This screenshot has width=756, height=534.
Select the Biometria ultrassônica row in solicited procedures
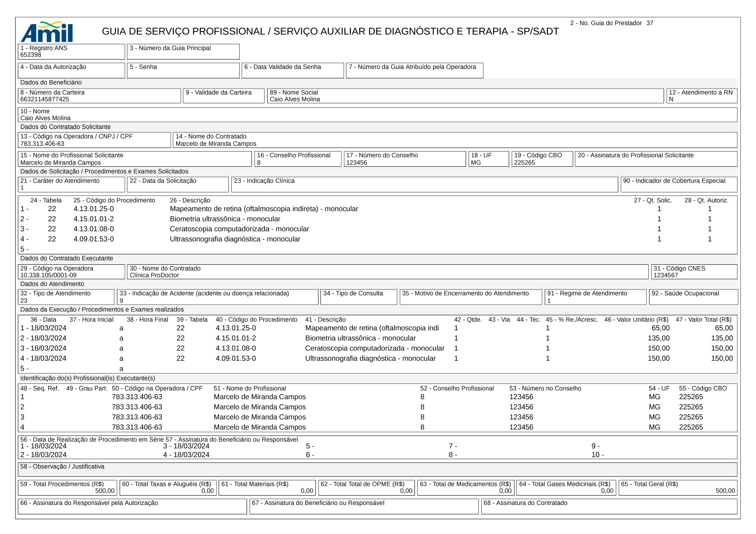pos(225,219)
